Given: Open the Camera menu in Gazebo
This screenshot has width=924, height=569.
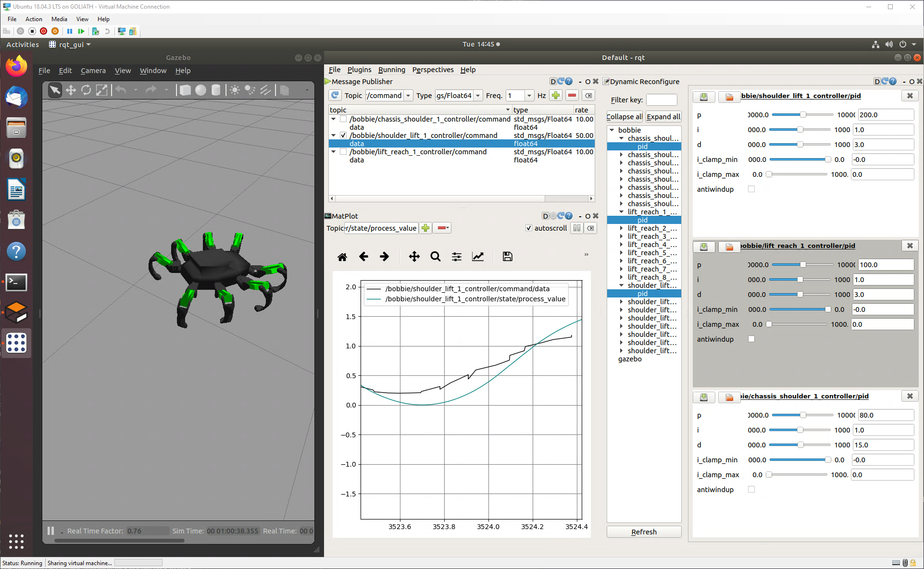Looking at the screenshot, I should point(93,71).
